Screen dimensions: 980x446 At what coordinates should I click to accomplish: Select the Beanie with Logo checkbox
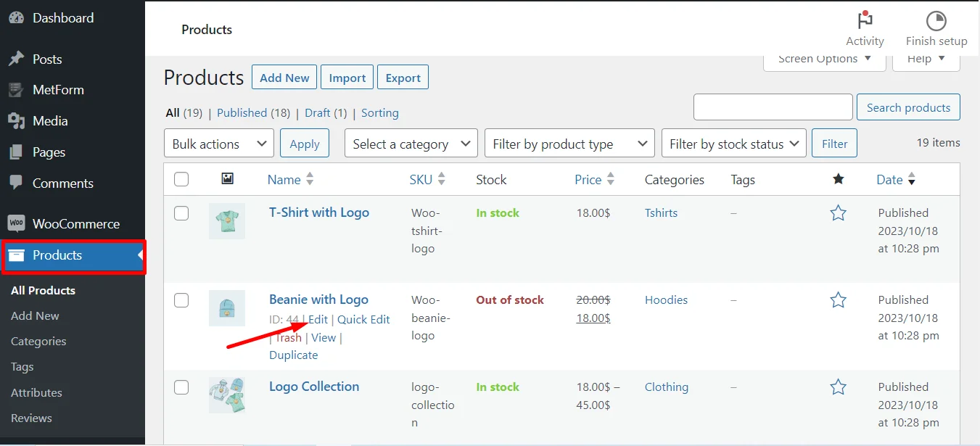point(181,300)
